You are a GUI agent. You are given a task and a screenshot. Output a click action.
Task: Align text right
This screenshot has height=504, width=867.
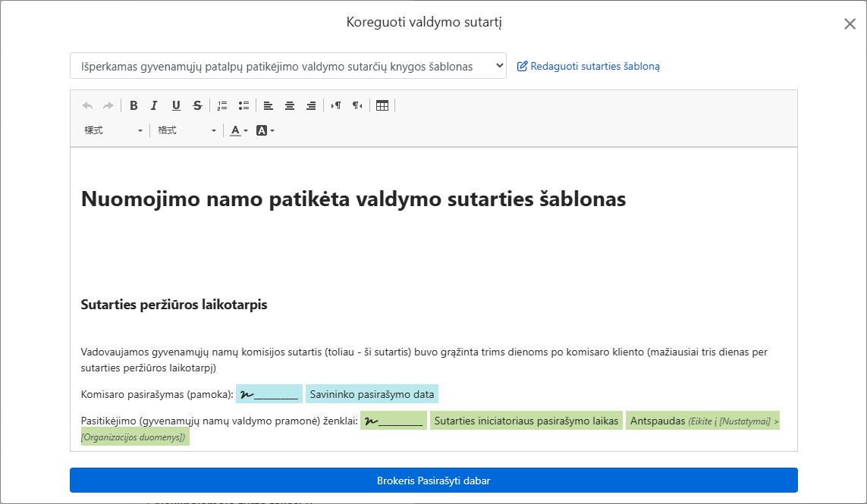(x=311, y=105)
